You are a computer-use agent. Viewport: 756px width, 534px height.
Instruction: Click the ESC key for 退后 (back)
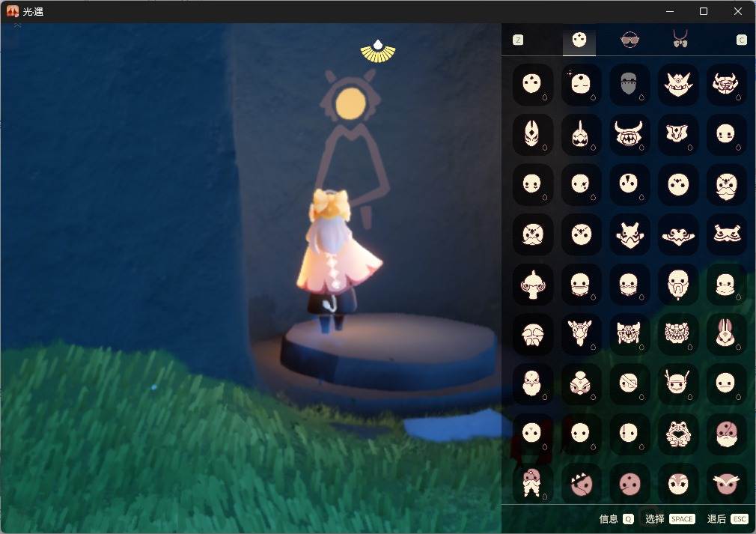point(739,519)
